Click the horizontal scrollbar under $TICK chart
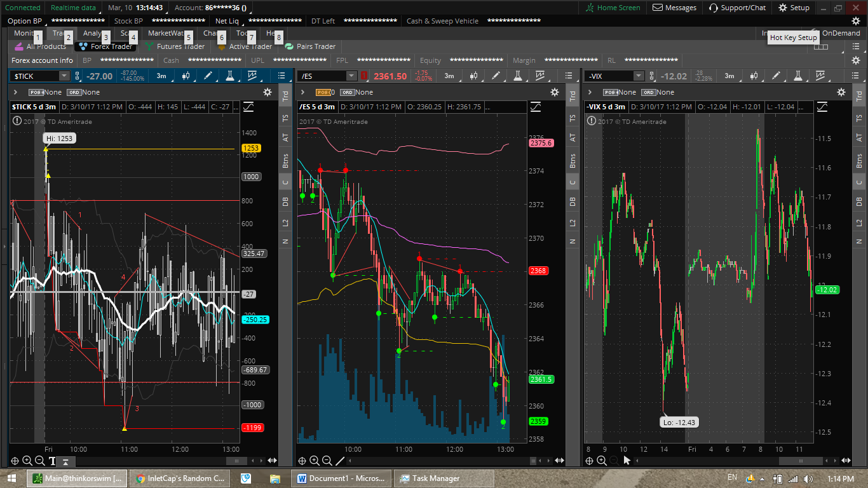The width and height of the screenshot is (868, 488). tap(237, 461)
